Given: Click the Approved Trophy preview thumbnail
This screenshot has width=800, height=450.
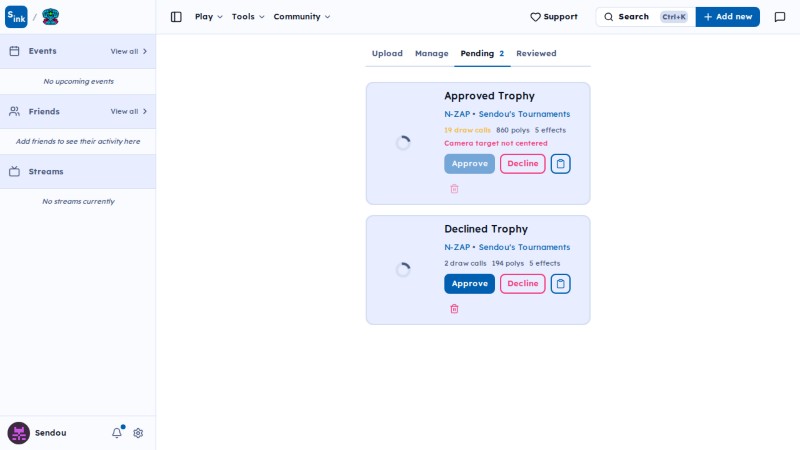Looking at the screenshot, I should click(403, 143).
